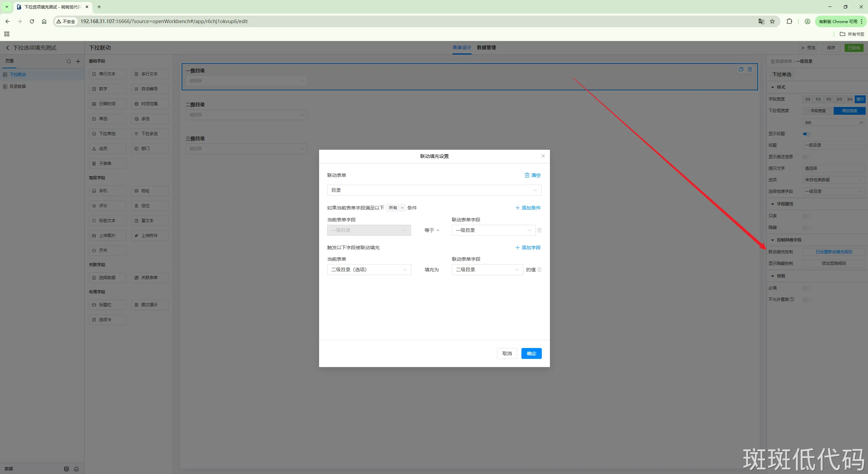The image size is (868, 474).
Task: Click the 确定 button
Action: [x=531, y=353]
